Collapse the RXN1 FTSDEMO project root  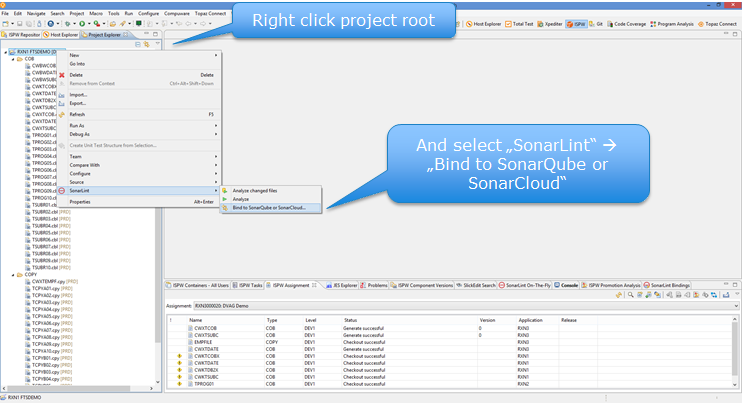pos(6,52)
